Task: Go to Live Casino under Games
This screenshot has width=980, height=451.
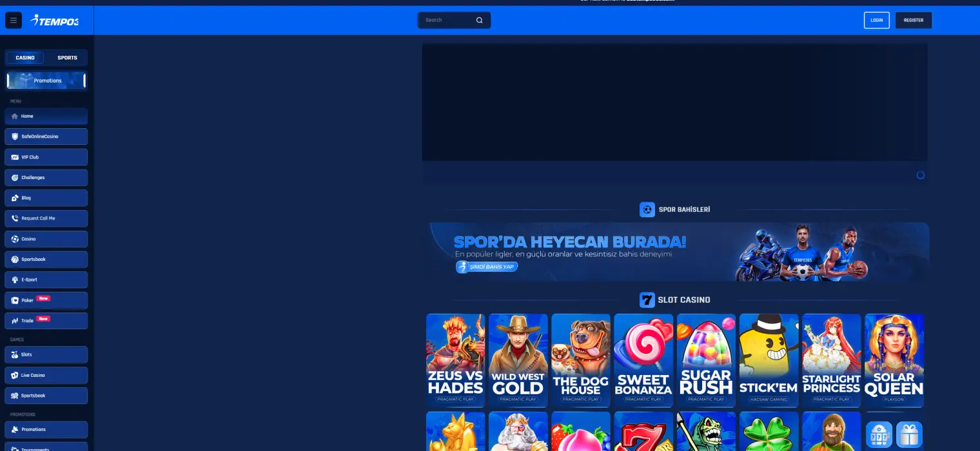Action: (x=46, y=375)
